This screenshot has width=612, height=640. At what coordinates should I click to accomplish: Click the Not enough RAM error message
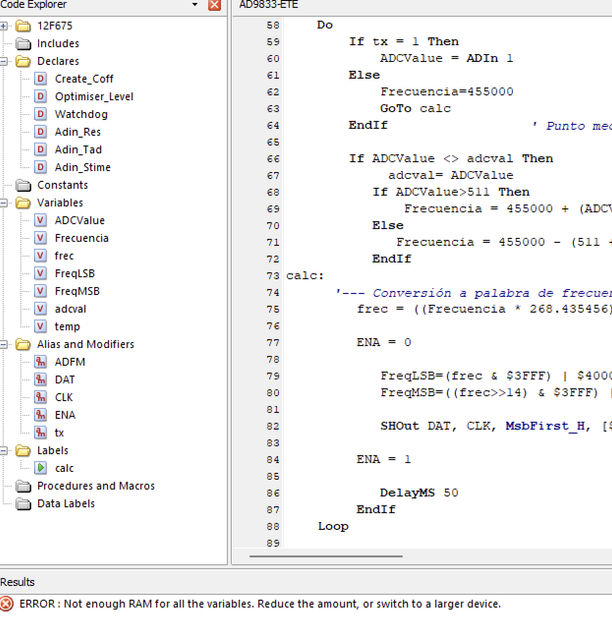point(260,604)
